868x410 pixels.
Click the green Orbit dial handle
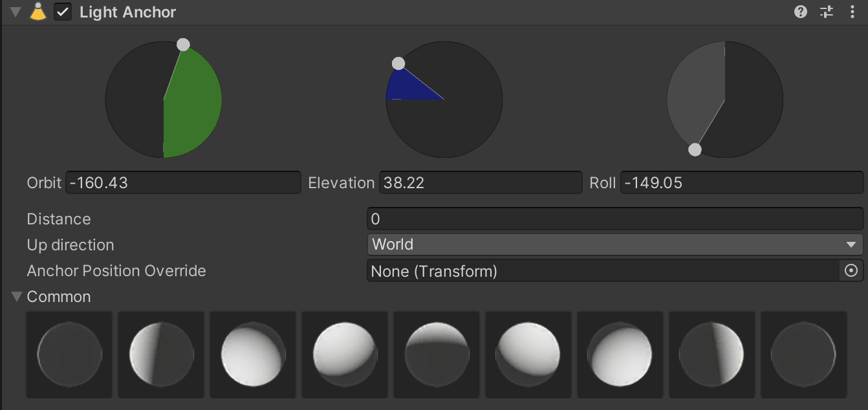coord(183,45)
